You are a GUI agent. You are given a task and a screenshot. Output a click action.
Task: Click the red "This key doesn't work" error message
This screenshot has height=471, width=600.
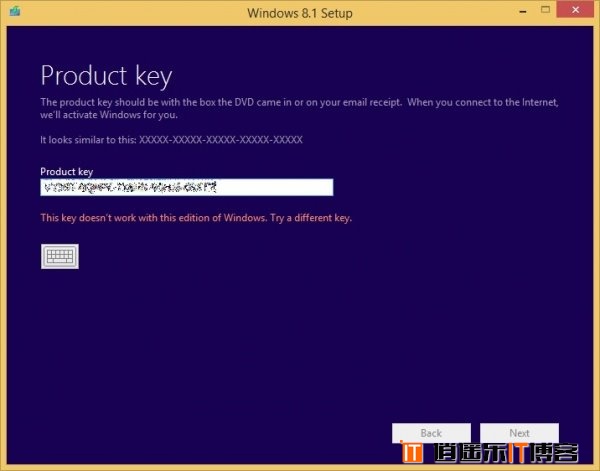click(196, 218)
